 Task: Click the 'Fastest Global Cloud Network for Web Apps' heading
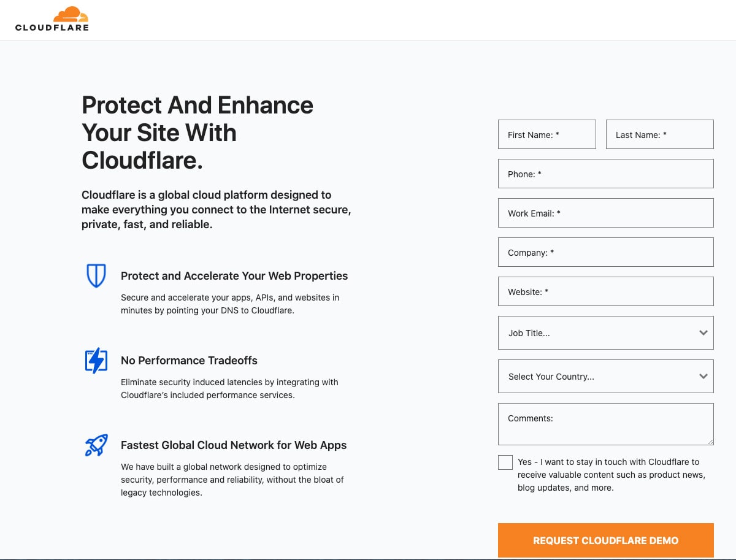click(234, 445)
